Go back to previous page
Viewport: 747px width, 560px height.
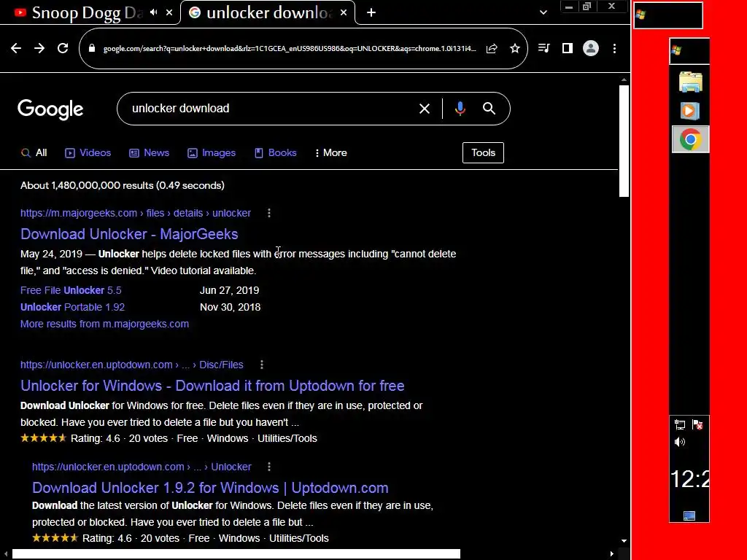[x=16, y=48]
